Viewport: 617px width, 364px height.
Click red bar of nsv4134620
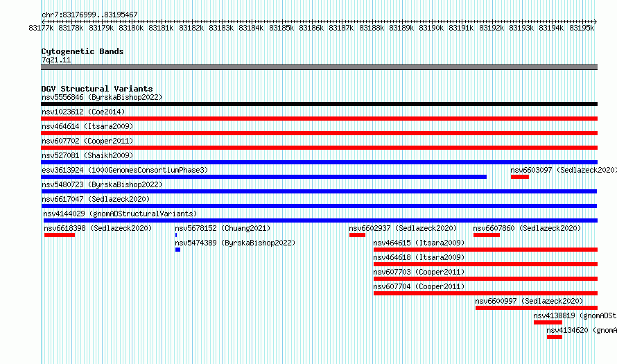tap(555, 337)
